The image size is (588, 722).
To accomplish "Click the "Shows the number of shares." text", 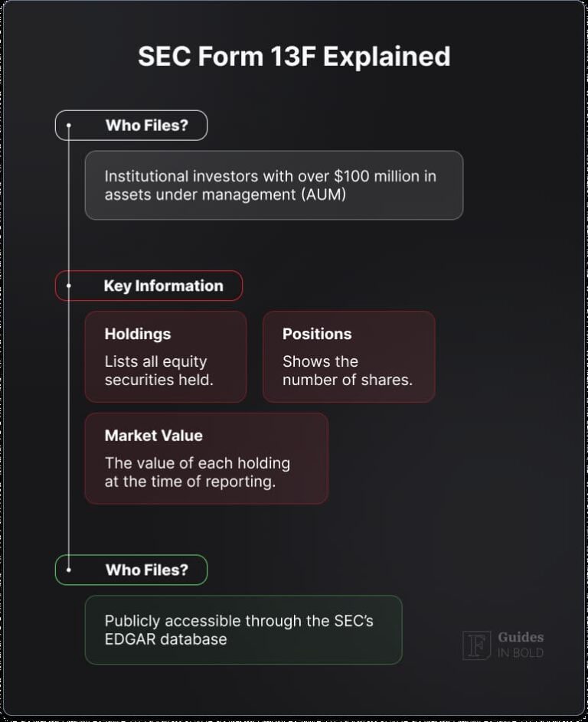I will point(347,370).
